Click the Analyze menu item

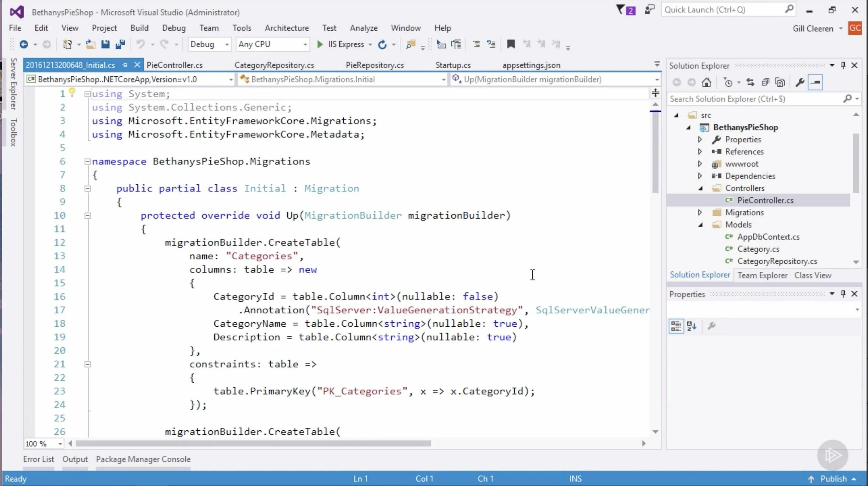(364, 28)
